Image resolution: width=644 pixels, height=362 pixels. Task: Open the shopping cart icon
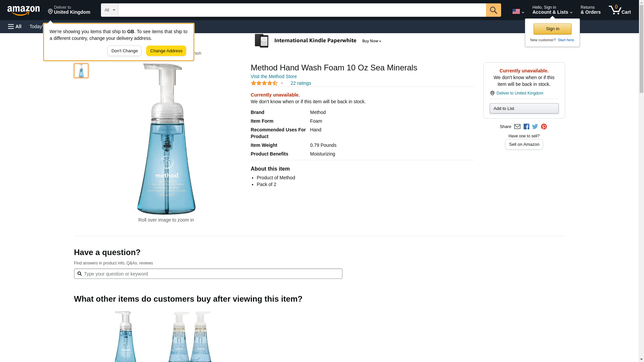click(620, 10)
